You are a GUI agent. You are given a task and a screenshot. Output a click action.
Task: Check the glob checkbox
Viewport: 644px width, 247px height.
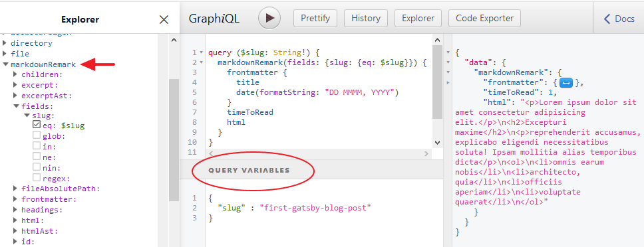(x=37, y=135)
